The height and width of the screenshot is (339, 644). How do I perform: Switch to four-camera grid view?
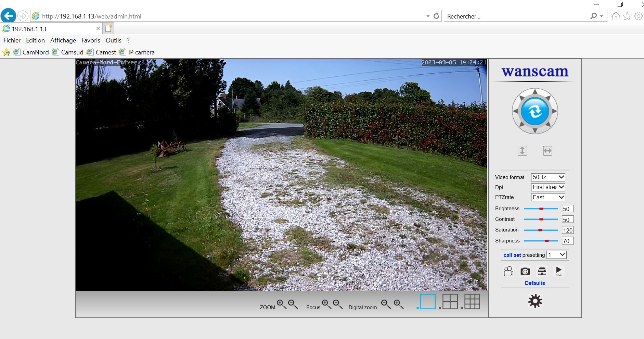pyautogui.click(x=450, y=302)
